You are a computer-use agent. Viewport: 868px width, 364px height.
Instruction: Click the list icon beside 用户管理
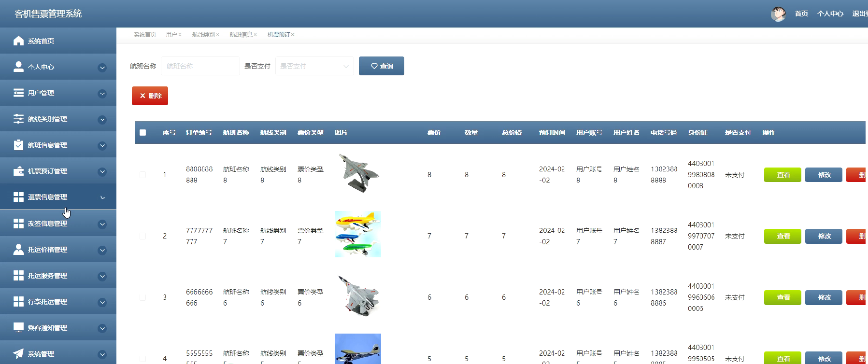[18, 93]
